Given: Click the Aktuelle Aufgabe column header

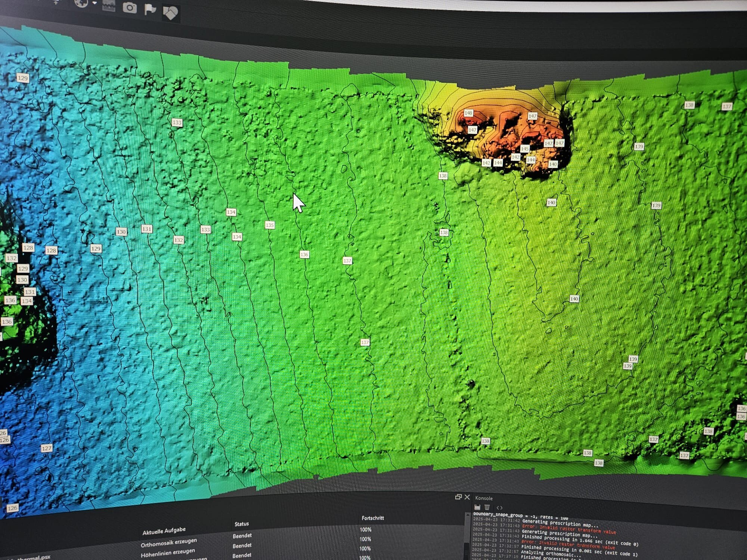Looking at the screenshot, I should pos(164,531).
